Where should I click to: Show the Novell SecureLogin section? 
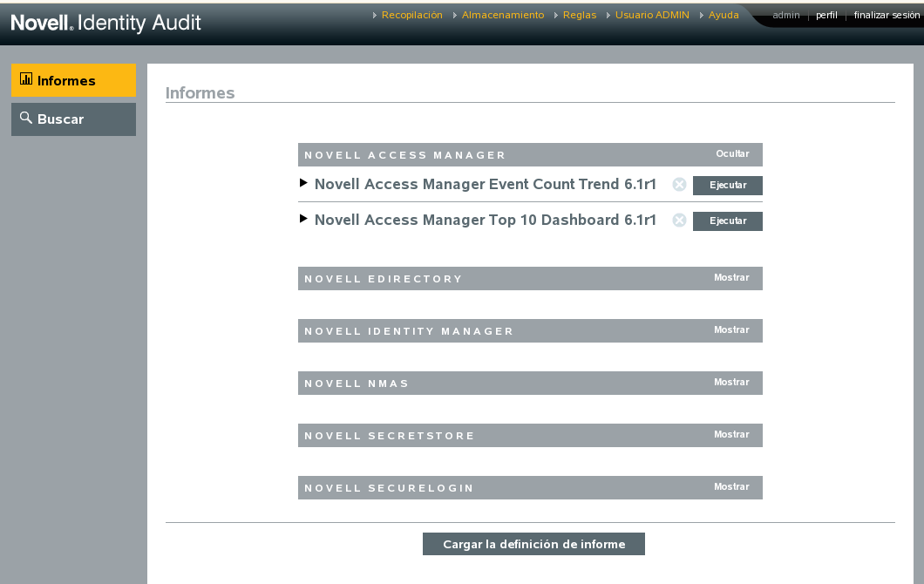click(x=732, y=487)
